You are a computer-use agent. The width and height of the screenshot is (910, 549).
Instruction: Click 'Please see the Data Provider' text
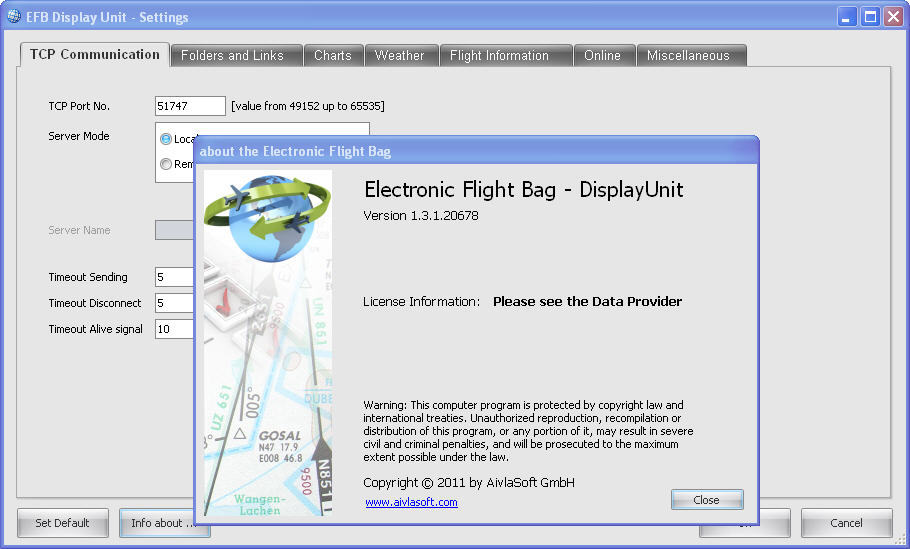click(x=587, y=301)
